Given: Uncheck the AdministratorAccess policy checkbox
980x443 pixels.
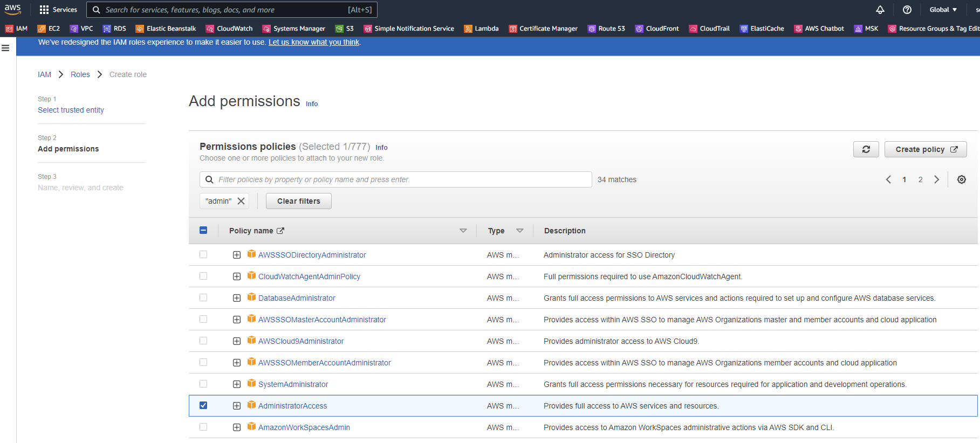Looking at the screenshot, I should [x=203, y=405].
